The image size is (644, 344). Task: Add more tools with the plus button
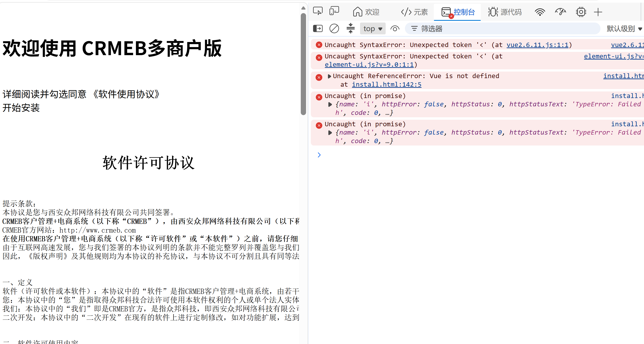pos(598,12)
